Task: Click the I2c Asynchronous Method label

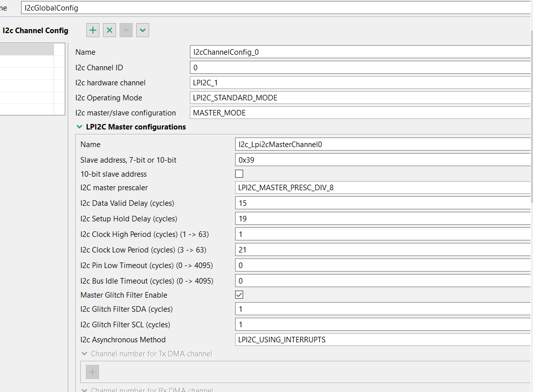Action: [123, 340]
